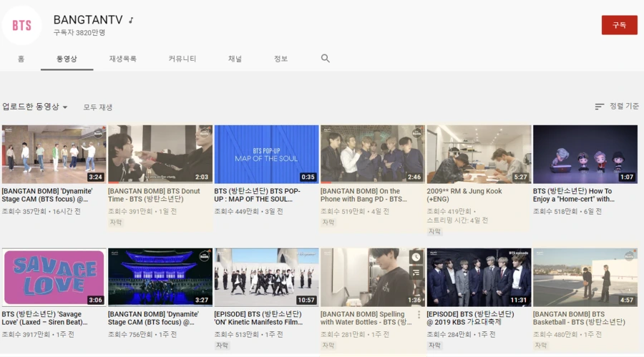Play the Dynamite Stage CAM 3:24 thumbnail
Viewport: 644px width, 357px height.
click(x=54, y=154)
